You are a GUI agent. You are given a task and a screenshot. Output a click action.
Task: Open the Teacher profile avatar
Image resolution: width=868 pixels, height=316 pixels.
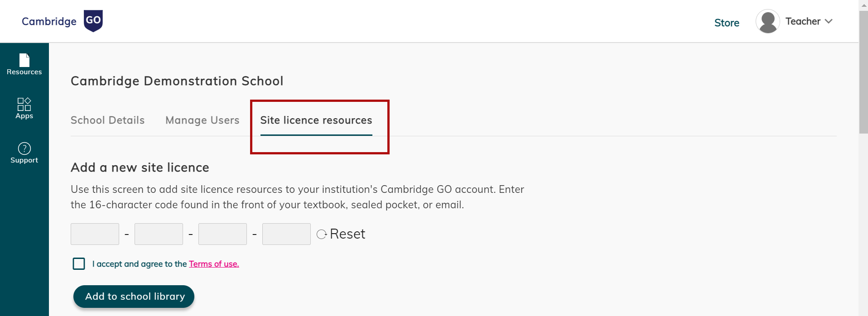pyautogui.click(x=767, y=20)
